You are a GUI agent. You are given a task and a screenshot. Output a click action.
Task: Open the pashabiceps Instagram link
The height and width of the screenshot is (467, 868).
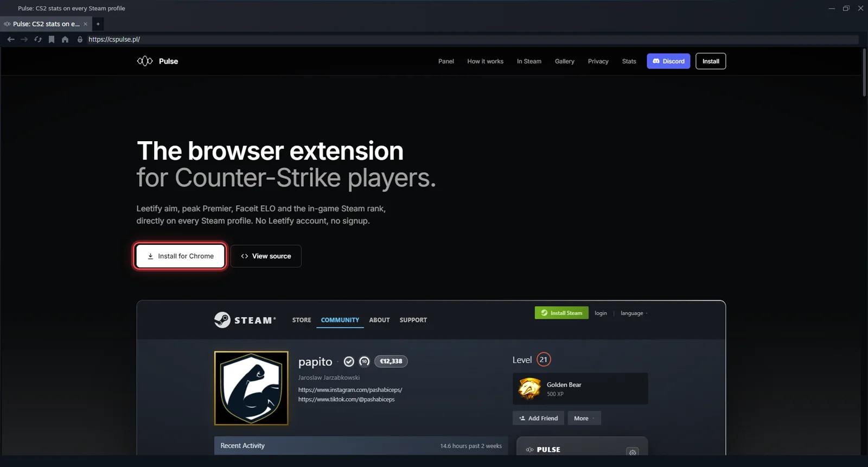pos(350,389)
